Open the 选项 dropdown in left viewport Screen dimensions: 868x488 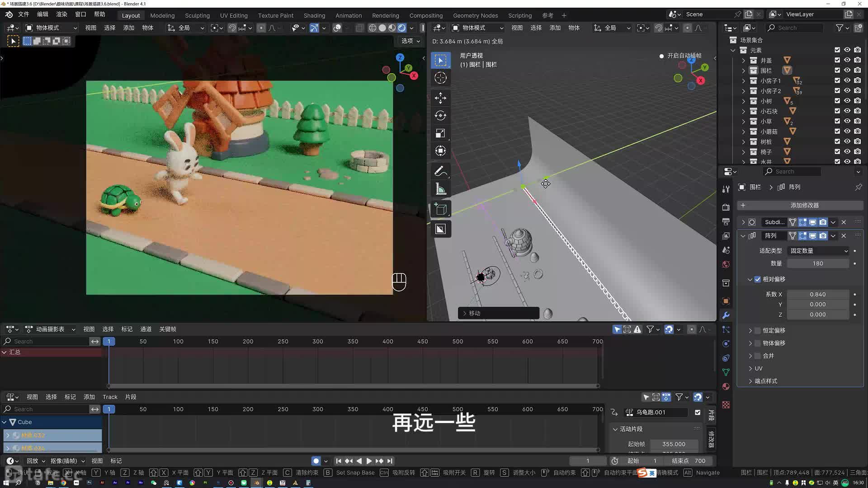pos(410,41)
